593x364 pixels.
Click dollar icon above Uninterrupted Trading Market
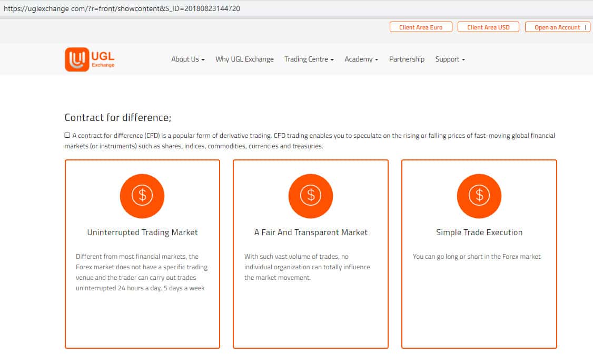(x=142, y=196)
